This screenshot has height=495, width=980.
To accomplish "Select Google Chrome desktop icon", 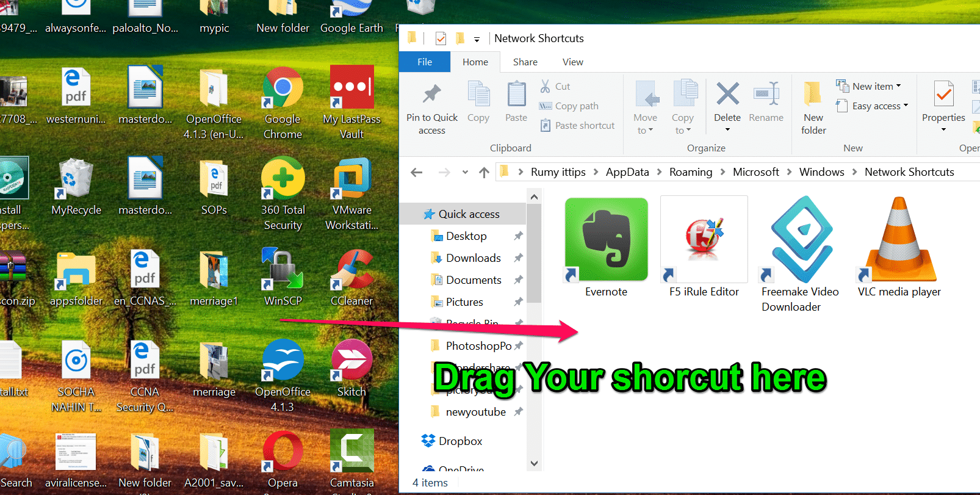I will tap(283, 103).
